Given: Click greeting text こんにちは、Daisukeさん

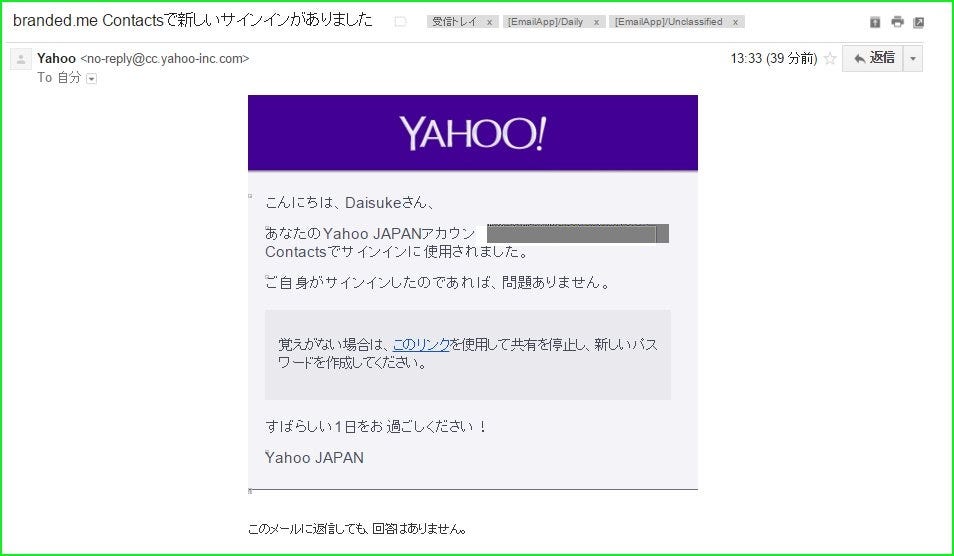Looking at the screenshot, I should [349, 203].
